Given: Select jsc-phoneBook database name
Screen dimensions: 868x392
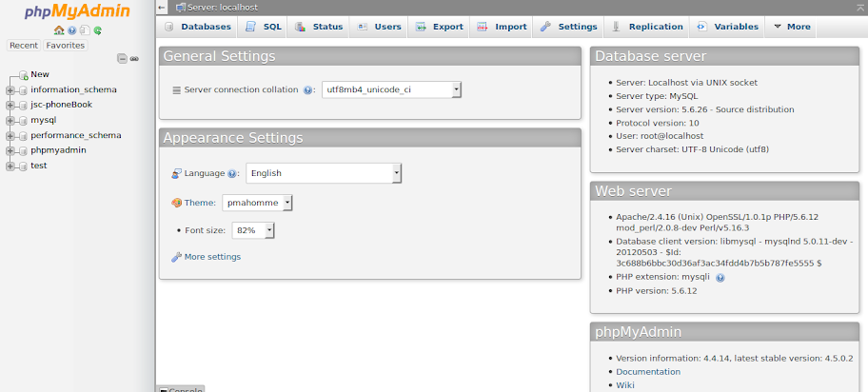Looking at the screenshot, I should 62,105.
